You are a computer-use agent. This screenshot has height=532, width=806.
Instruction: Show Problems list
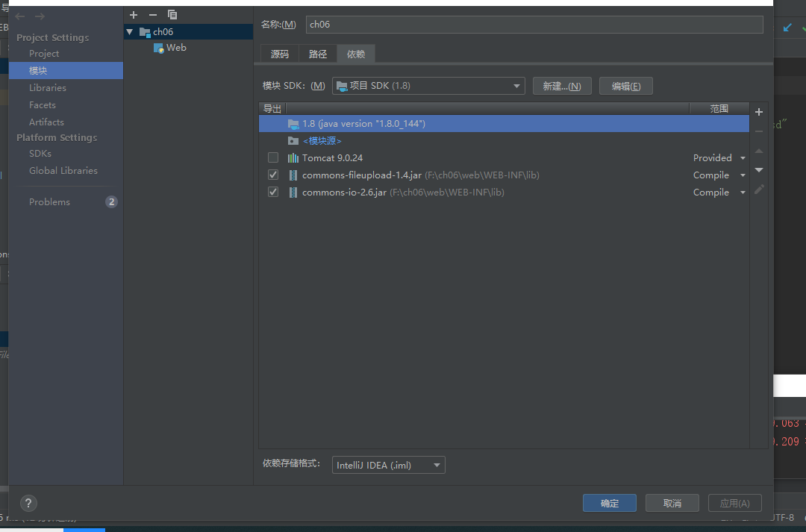click(49, 202)
